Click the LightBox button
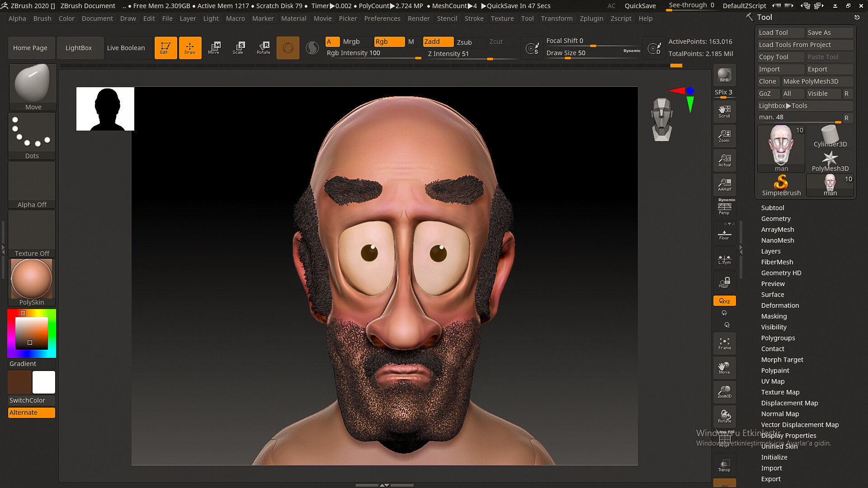 click(78, 48)
